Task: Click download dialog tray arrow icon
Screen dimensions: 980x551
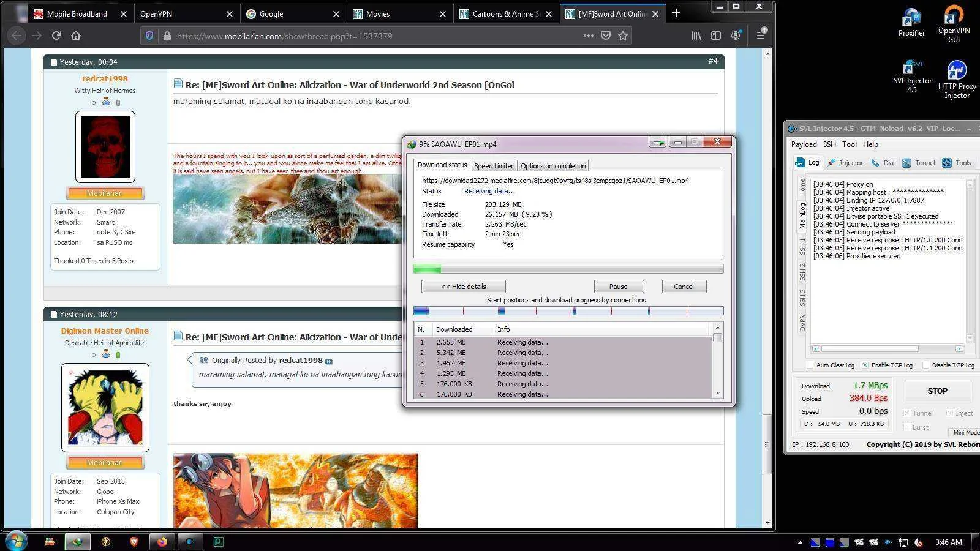Action: 658,143
